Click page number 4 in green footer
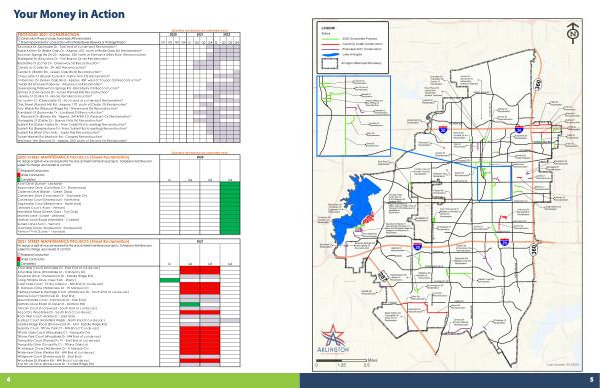Viewport: 600px width, 388px height. (8, 380)
